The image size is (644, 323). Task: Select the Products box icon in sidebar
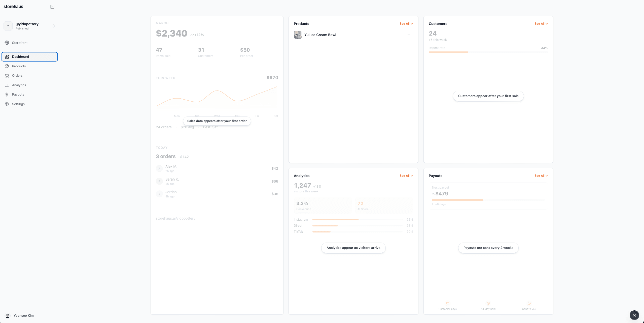point(7,66)
